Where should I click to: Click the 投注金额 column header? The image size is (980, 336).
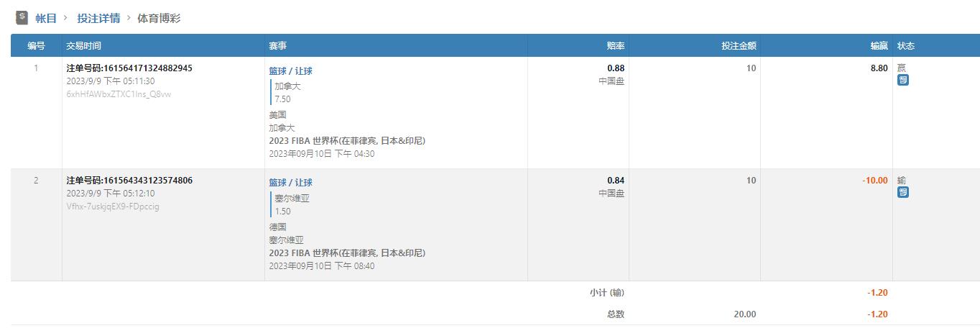[739, 45]
